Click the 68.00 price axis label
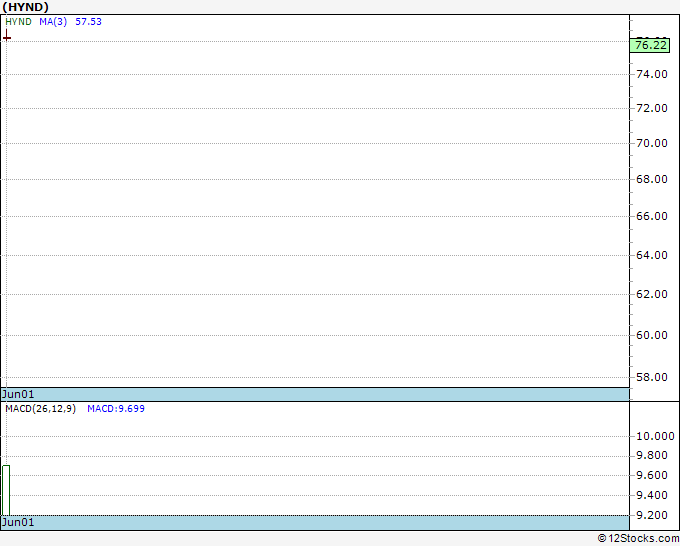 (651, 179)
